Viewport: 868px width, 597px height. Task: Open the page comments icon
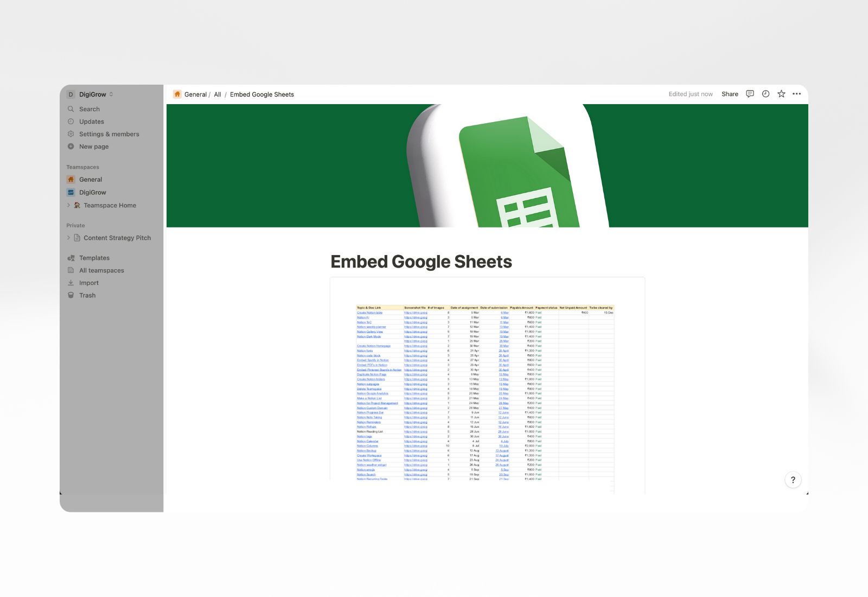(x=750, y=94)
